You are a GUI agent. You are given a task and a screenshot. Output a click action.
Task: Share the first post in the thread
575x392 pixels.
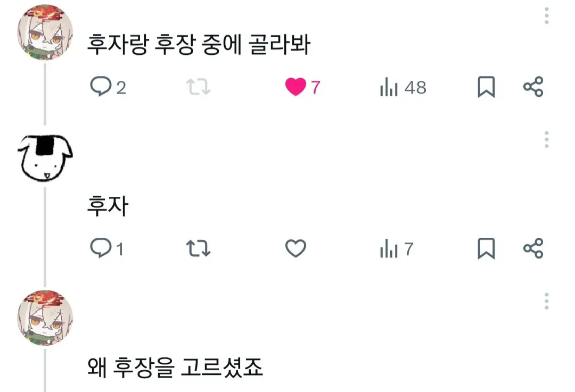533,87
